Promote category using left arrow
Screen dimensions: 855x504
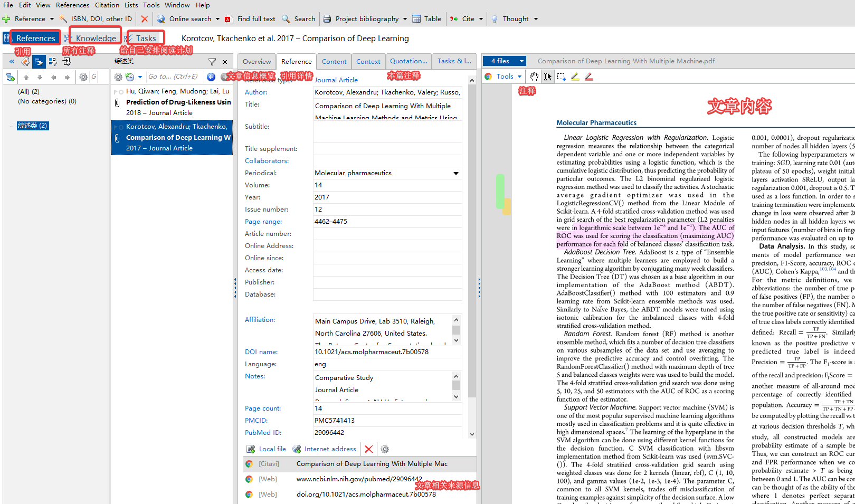click(x=53, y=77)
